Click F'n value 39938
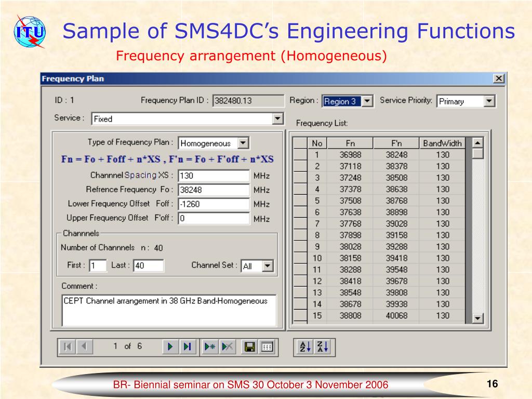The width and height of the screenshot is (532, 399). pos(396,304)
